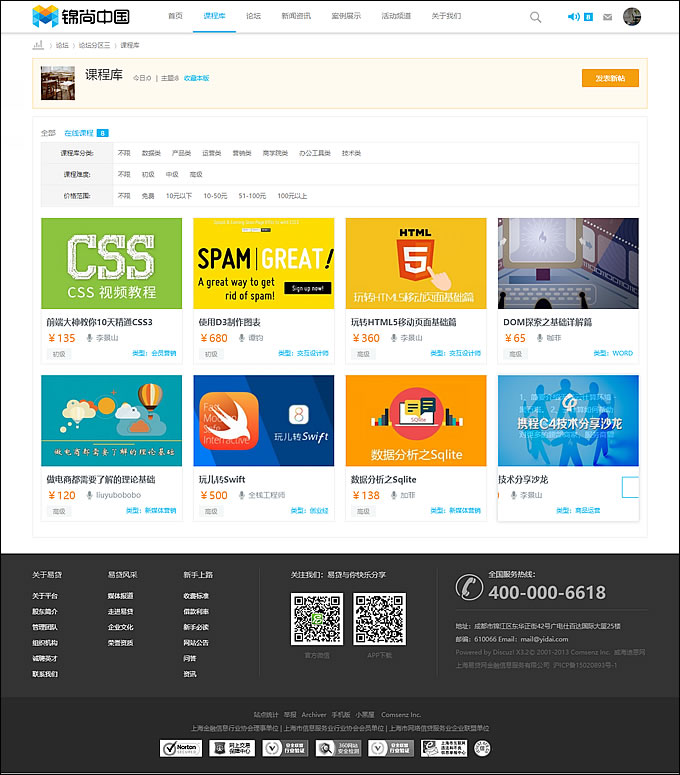Open the envelope messages icon
The width and height of the screenshot is (680, 775).
click(607, 17)
